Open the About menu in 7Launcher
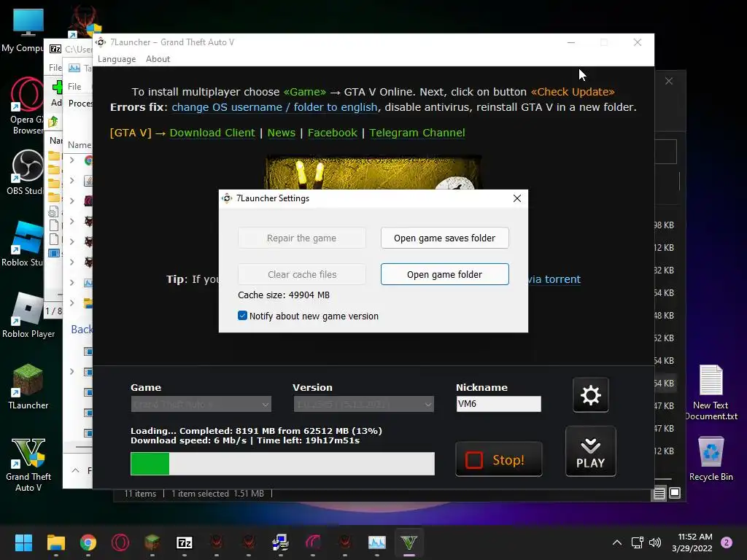Image resolution: width=747 pixels, height=560 pixels. click(x=158, y=59)
